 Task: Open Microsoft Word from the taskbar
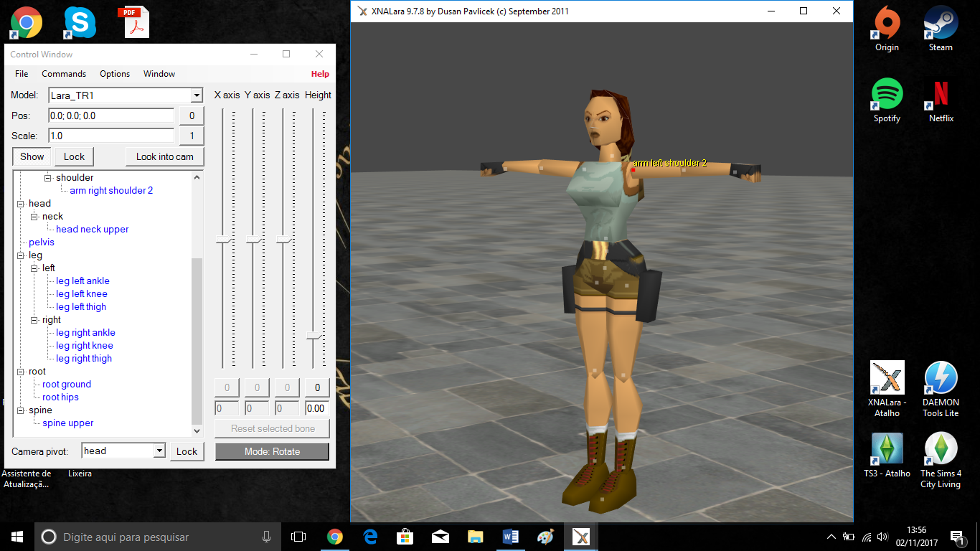point(510,536)
